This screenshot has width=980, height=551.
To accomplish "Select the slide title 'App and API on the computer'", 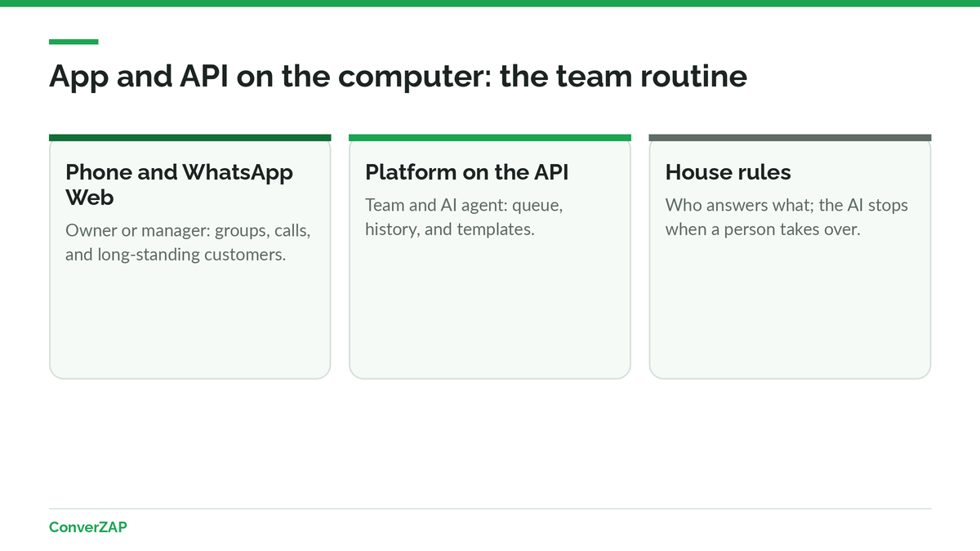I will pos(398,76).
